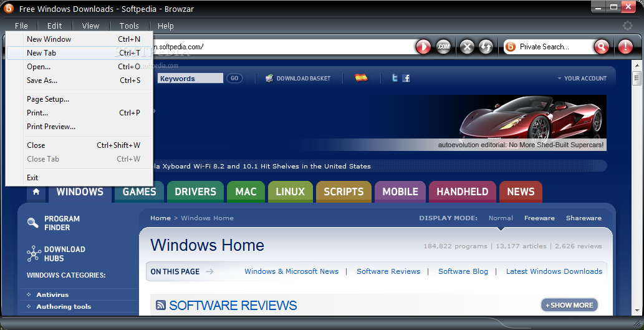Click the GO search button

pyautogui.click(x=234, y=78)
